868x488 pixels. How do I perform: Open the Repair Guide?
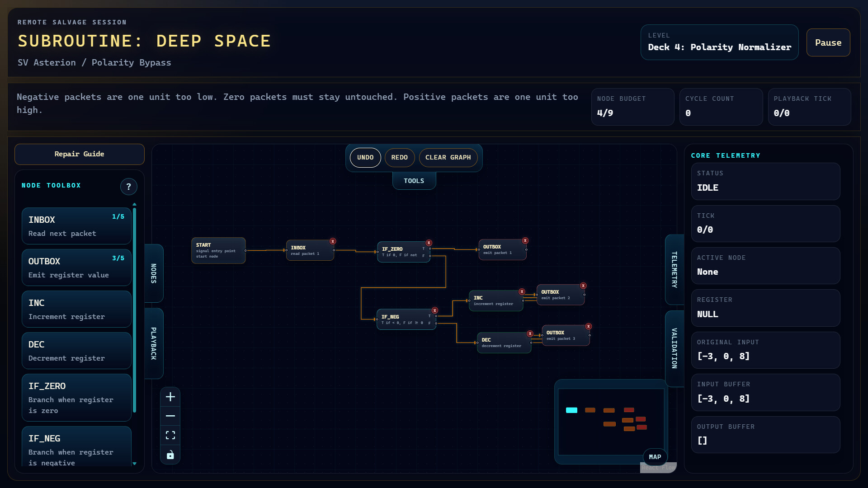click(x=80, y=154)
